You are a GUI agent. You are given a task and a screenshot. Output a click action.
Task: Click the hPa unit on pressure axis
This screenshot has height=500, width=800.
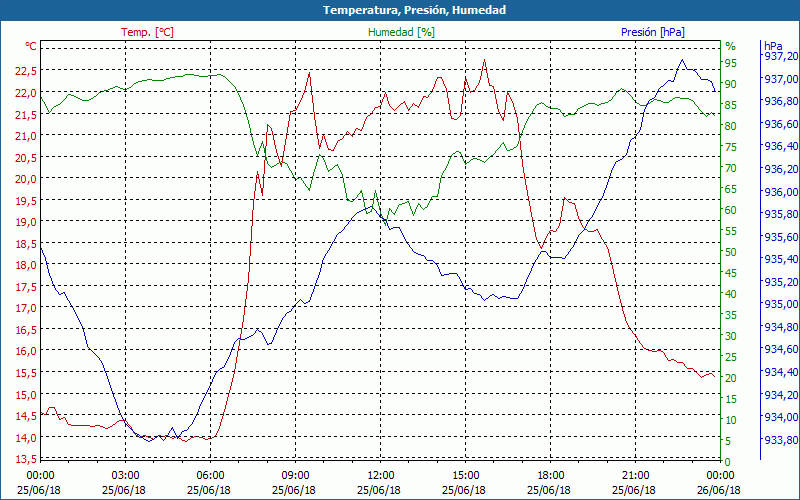773,46
